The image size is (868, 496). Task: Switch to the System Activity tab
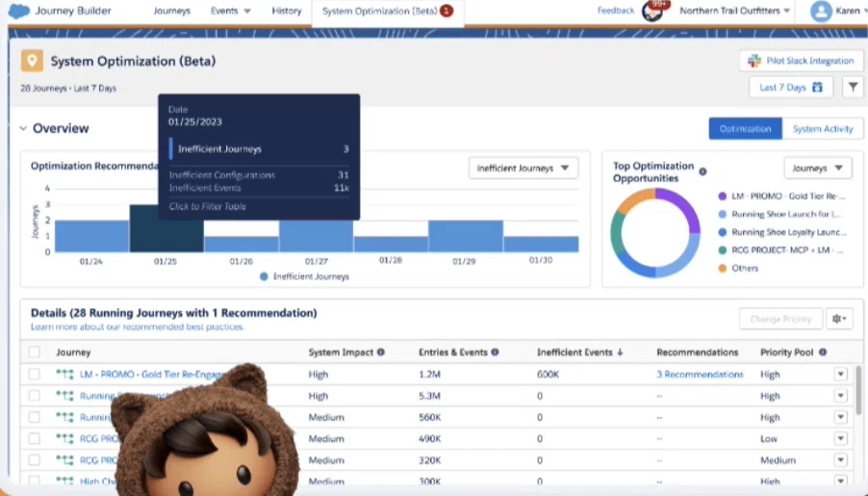pyautogui.click(x=823, y=128)
